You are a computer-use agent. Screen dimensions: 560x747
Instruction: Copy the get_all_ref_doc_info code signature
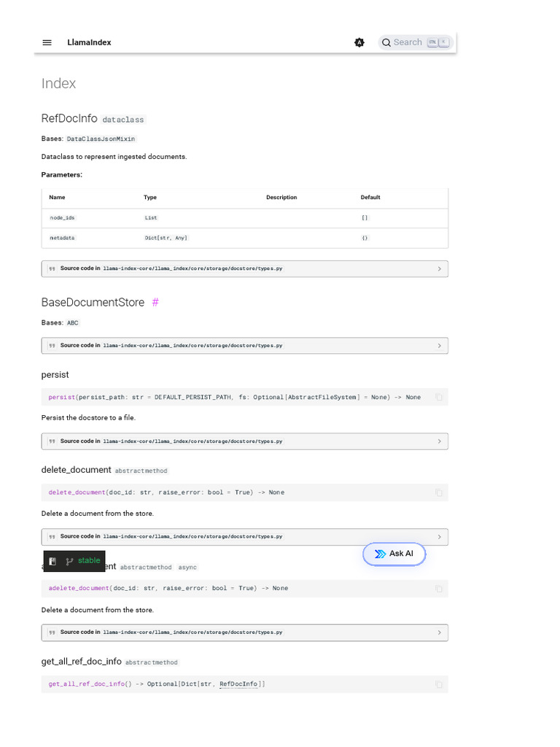click(438, 685)
